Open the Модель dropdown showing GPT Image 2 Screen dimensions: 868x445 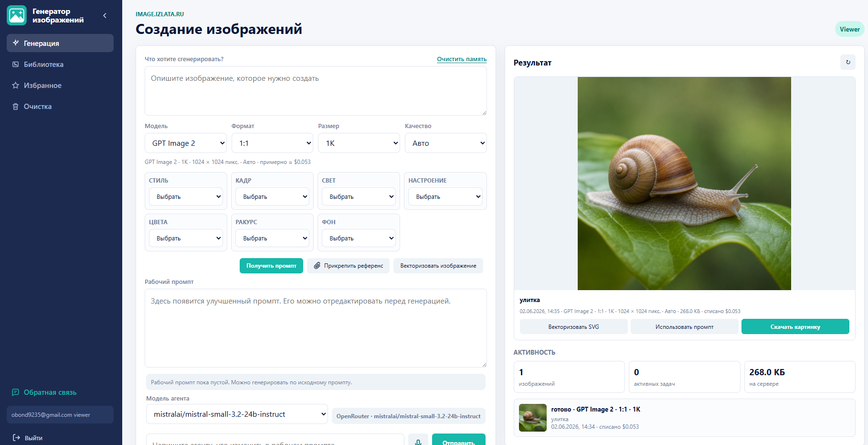[x=186, y=143]
